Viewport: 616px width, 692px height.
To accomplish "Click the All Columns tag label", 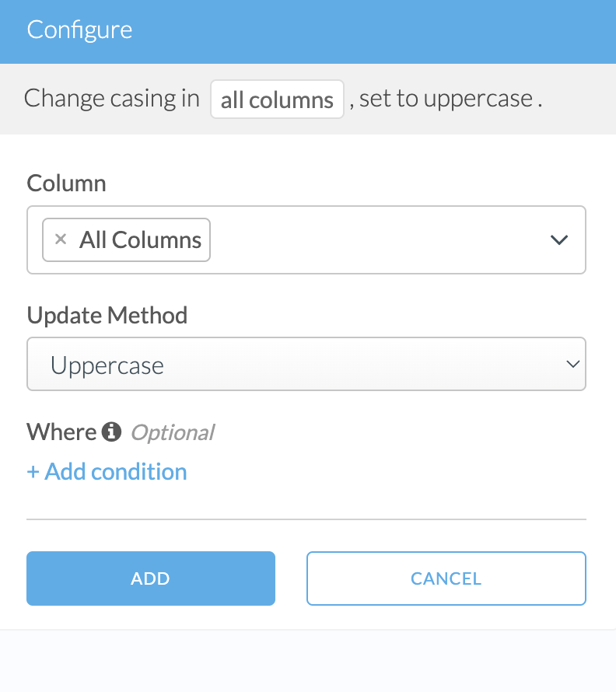I will [x=140, y=239].
